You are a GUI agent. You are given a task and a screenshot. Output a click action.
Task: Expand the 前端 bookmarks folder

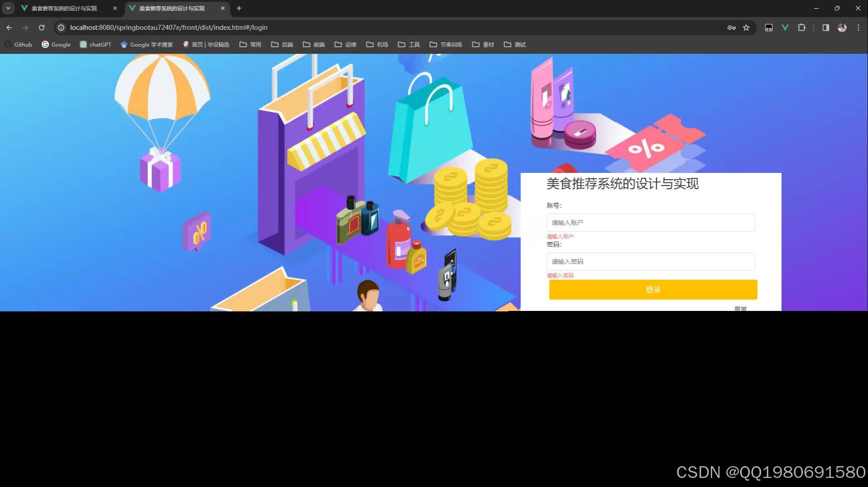tap(313, 44)
